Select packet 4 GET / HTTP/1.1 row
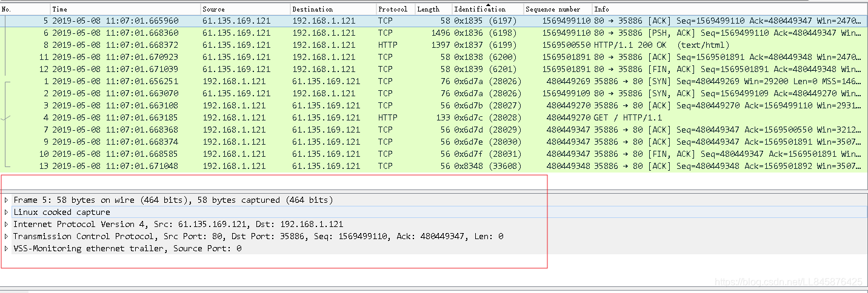 [x=434, y=117]
